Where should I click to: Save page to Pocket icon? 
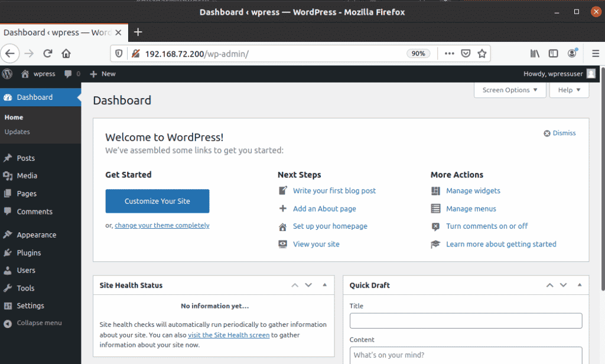click(466, 54)
